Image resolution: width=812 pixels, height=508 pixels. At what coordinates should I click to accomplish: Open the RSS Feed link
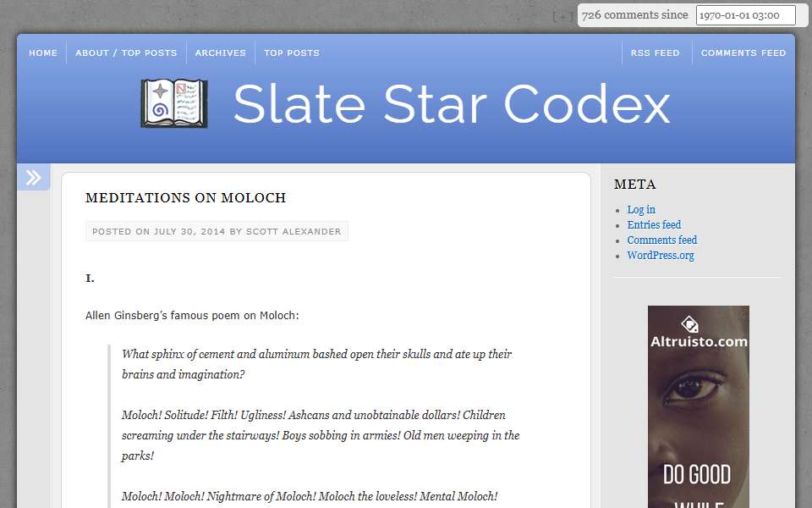tap(655, 52)
